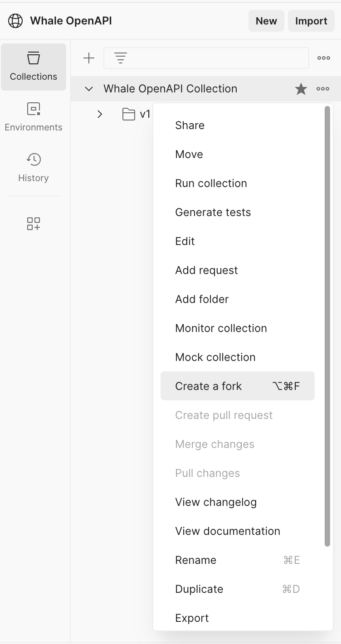341x644 pixels.
Task: Open the collection's three-dot options menu
Action: [x=323, y=89]
